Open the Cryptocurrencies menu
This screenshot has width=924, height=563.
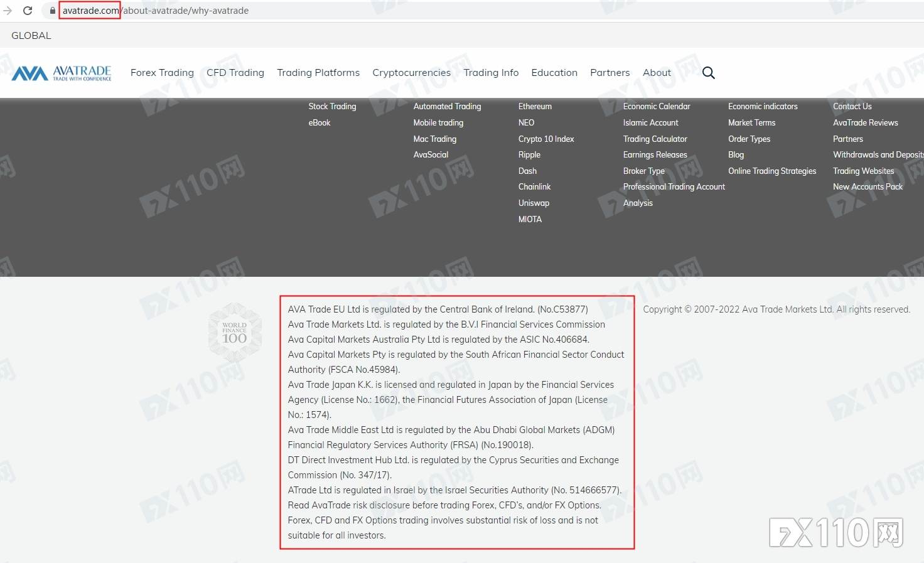pos(412,73)
